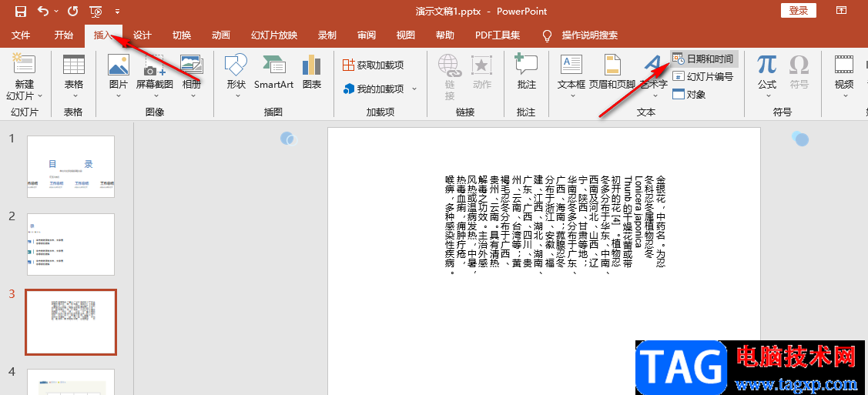
Task: Click the Undo arrow icon
Action: point(42,11)
